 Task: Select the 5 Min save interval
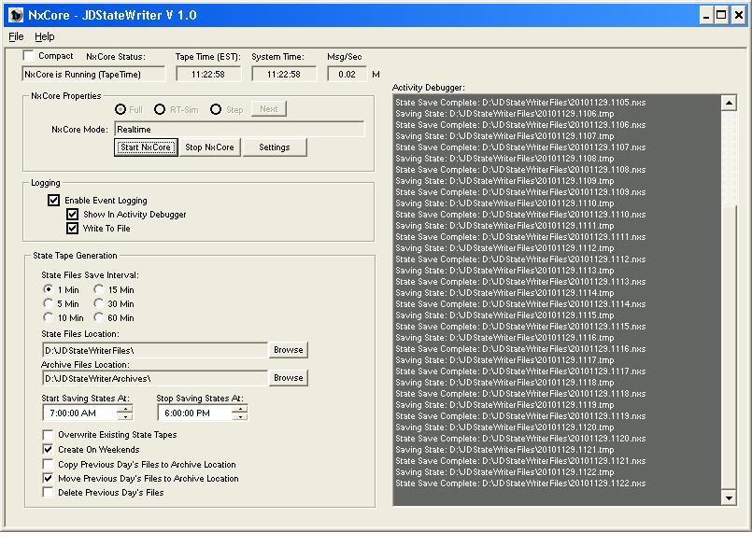coord(49,304)
